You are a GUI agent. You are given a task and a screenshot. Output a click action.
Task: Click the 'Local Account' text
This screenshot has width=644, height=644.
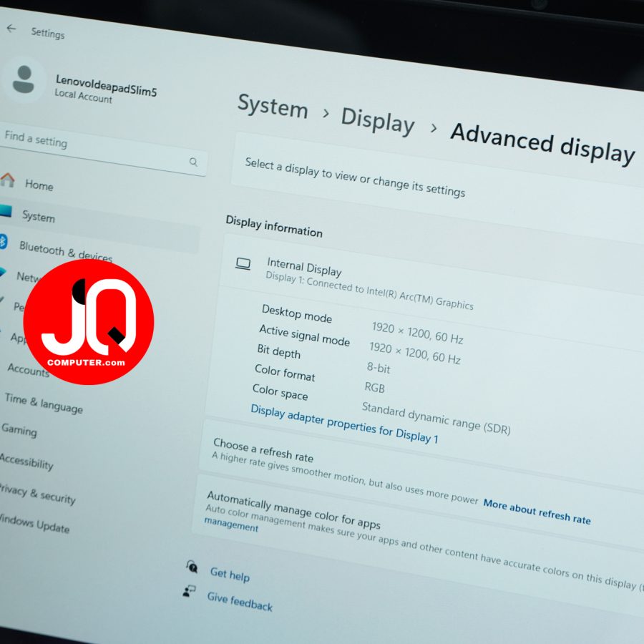coord(84,96)
